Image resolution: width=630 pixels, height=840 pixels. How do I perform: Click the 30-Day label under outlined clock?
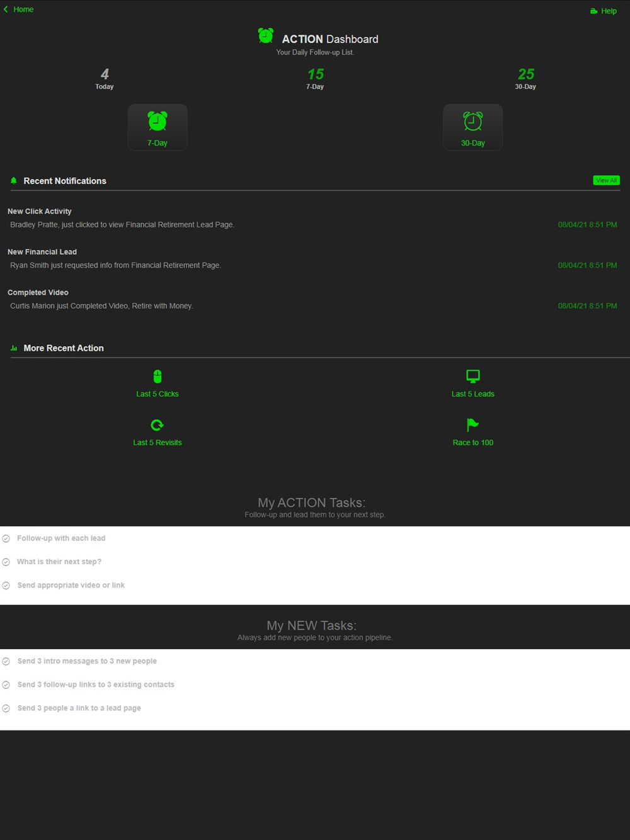click(x=472, y=143)
